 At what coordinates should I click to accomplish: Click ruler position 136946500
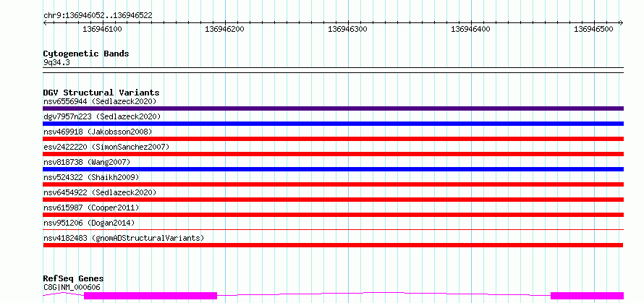tap(593, 29)
